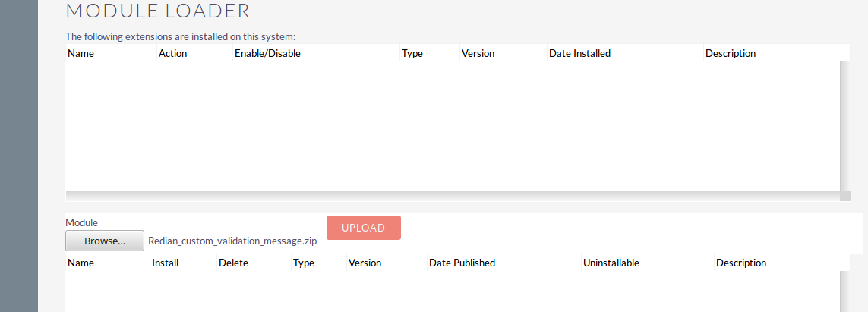Click the Version header in uploaded modules table

(x=365, y=263)
